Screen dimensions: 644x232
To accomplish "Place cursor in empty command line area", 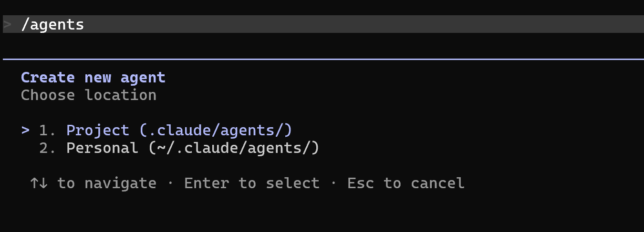I will 364,24.
